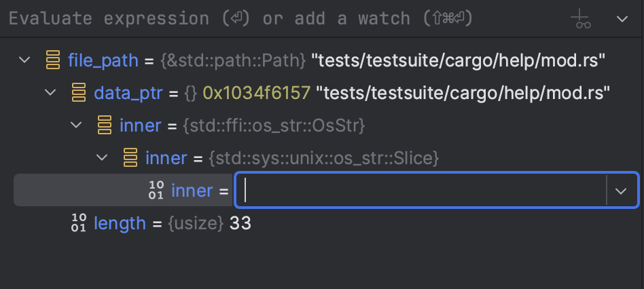This screenshot has width=644, height=289.
Task: Collapse the OsStr inner node
Action: click(76, 125)
